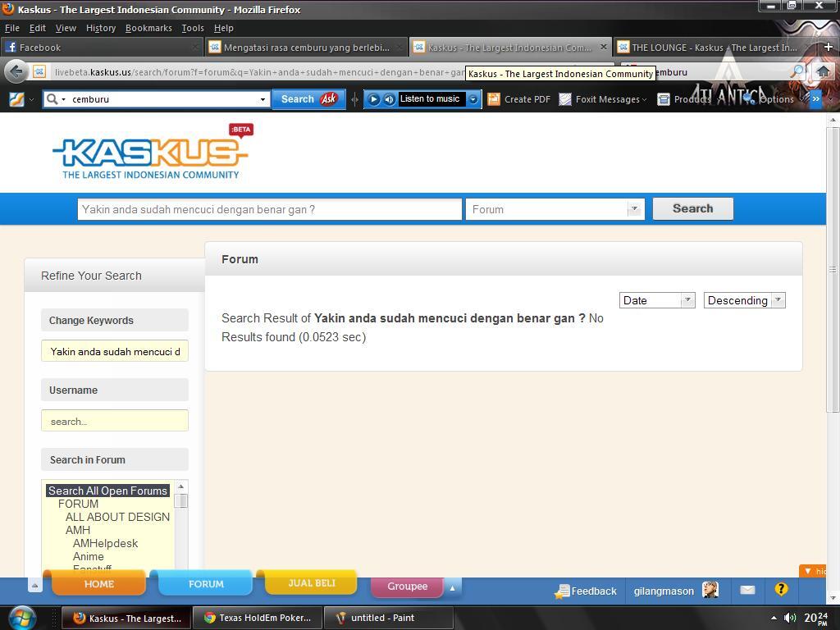The width and height of the screenshot is (840, 630).
Task: Play music in the toolbar player
Action: pos(374,99)
